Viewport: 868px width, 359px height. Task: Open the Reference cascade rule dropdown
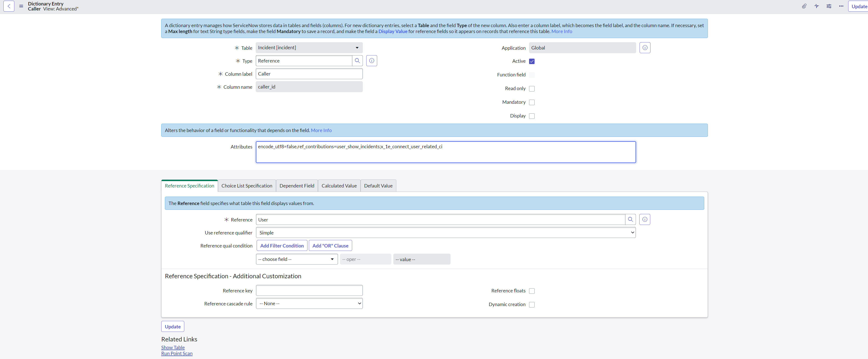tap(309, 303)
